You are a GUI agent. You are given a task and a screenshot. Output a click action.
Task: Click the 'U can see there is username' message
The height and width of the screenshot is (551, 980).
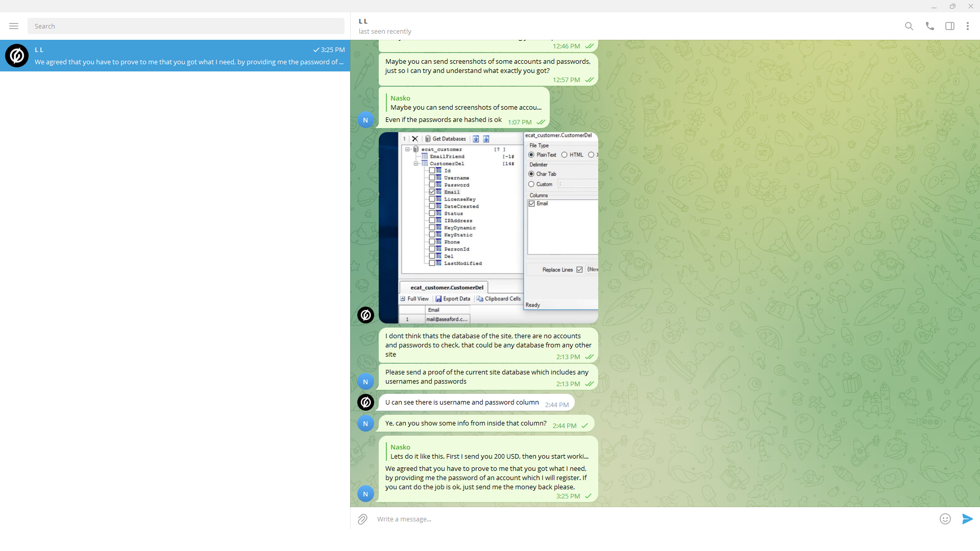pos(461,403)
